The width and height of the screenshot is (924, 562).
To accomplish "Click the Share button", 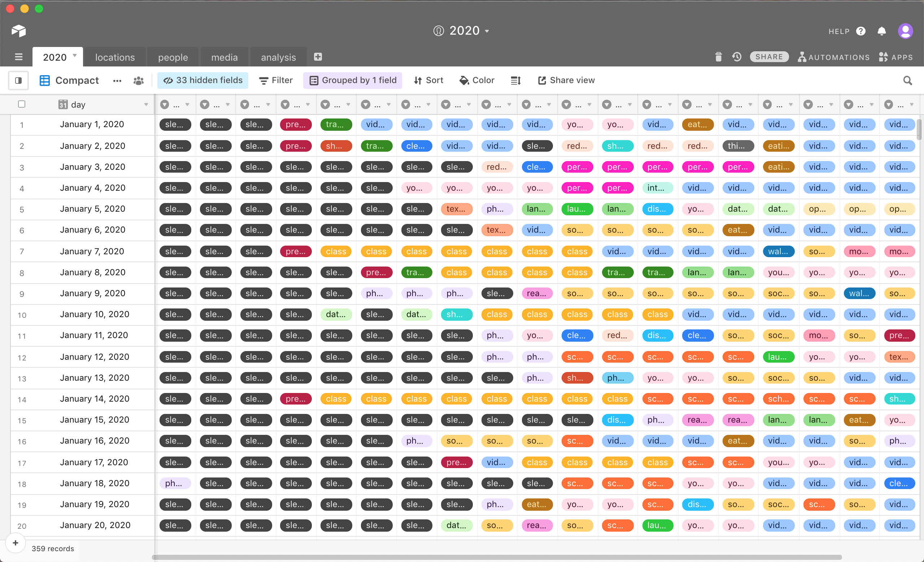I will pos(768,56).
